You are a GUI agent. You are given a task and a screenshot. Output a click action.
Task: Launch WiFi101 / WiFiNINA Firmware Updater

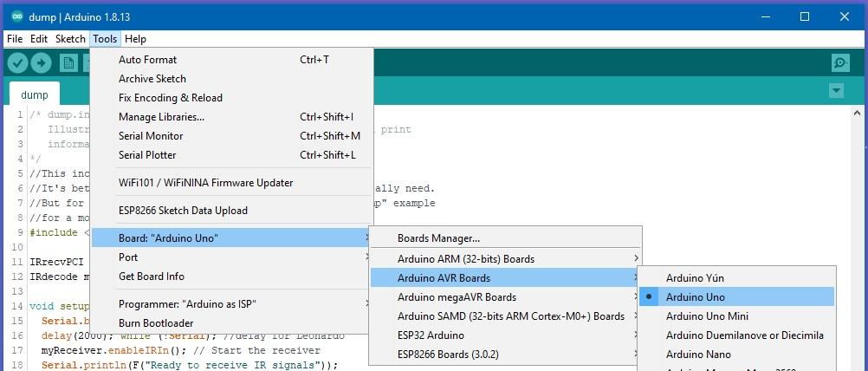tap(232, 183)
